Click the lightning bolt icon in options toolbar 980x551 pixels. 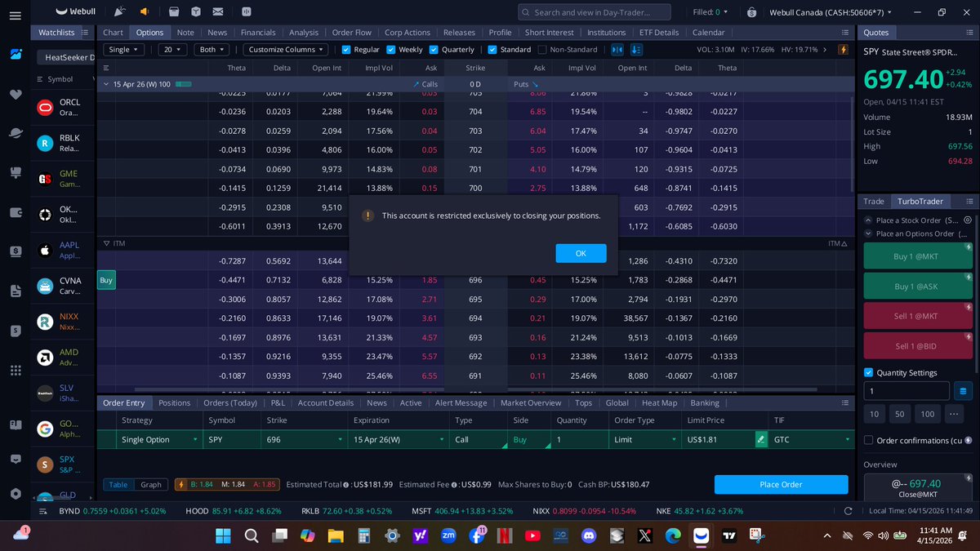844,49
